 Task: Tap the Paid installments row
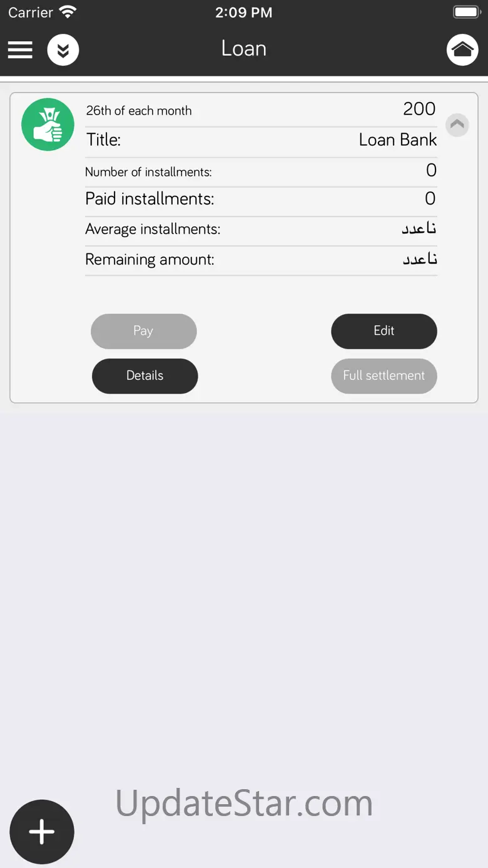[261, 200]
